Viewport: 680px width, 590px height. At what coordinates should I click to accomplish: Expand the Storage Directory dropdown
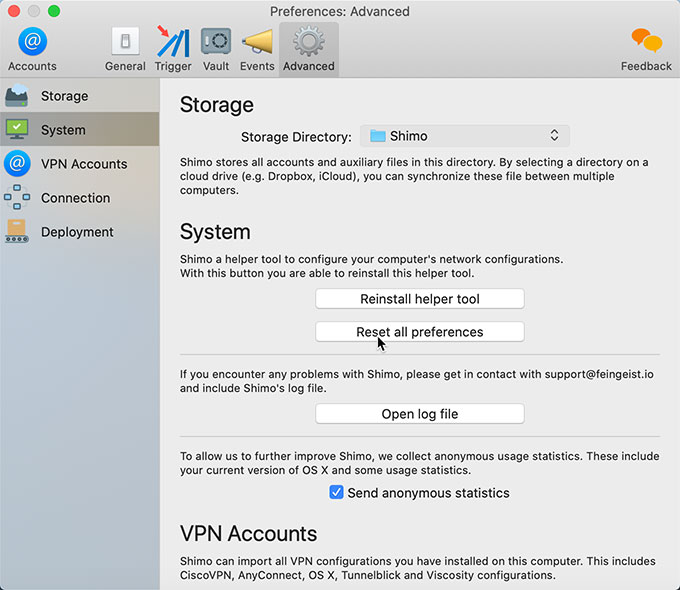(x=465, y=136)
